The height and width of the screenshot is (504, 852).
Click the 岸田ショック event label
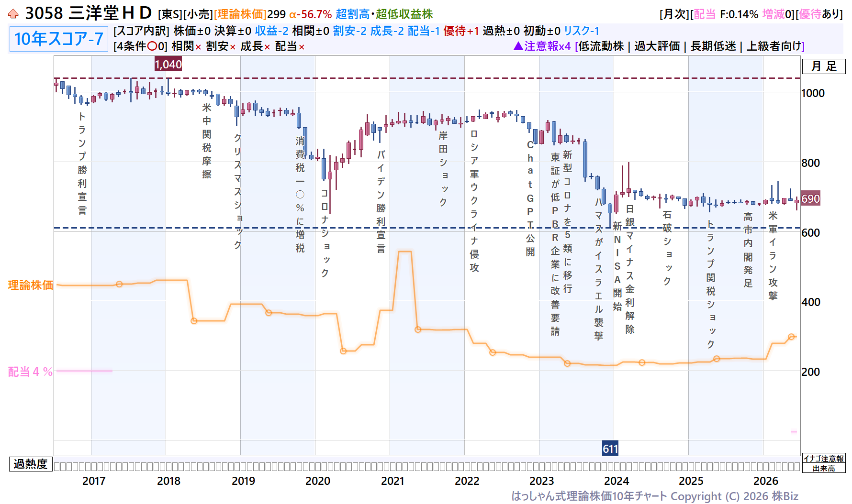[443, 169]
